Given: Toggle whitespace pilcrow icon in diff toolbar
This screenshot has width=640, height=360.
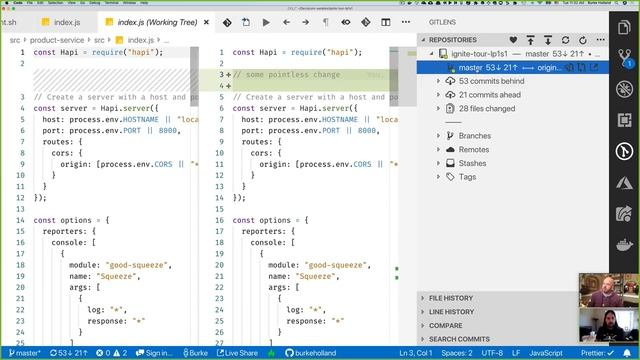Looking at the screenshot, I should point(326,22).
